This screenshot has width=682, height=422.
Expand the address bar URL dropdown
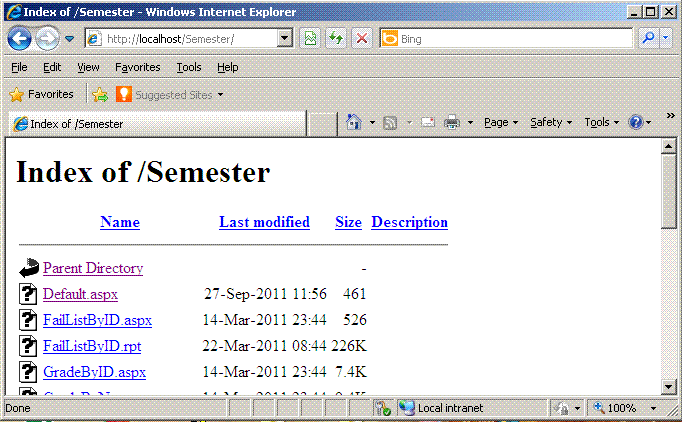(284, 39)
